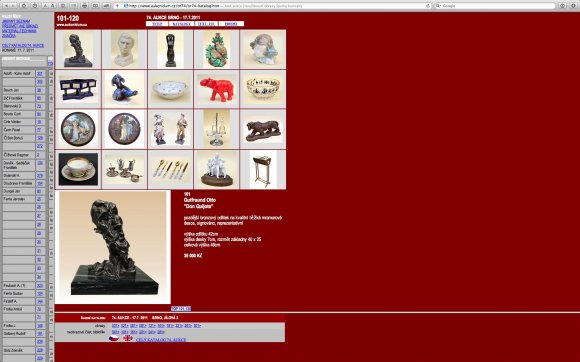
Task: Open thumbnail of brown carved lion
Action: pos(263,129)
